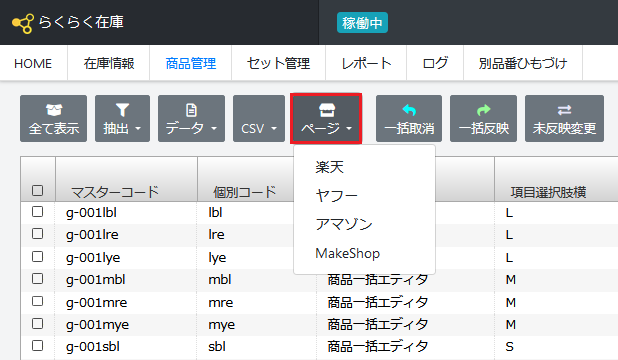Click the g-001lye master code cell
The width and height of the screenshot is (618, 360).
click(93, 257)
